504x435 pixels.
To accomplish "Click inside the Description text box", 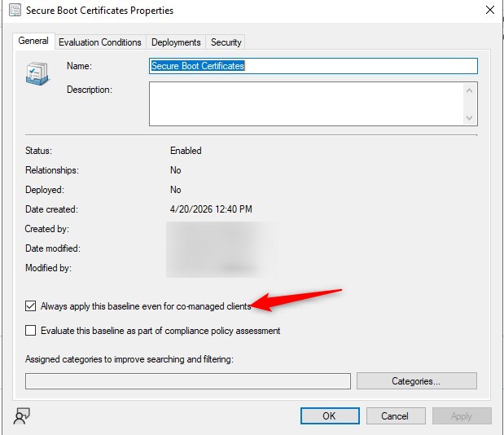I will [305, 104].
